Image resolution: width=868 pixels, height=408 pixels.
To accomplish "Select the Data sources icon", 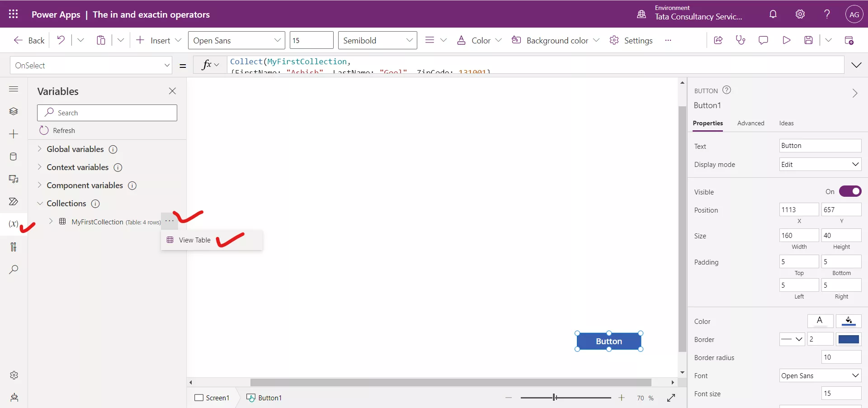I will coord(14,157).
